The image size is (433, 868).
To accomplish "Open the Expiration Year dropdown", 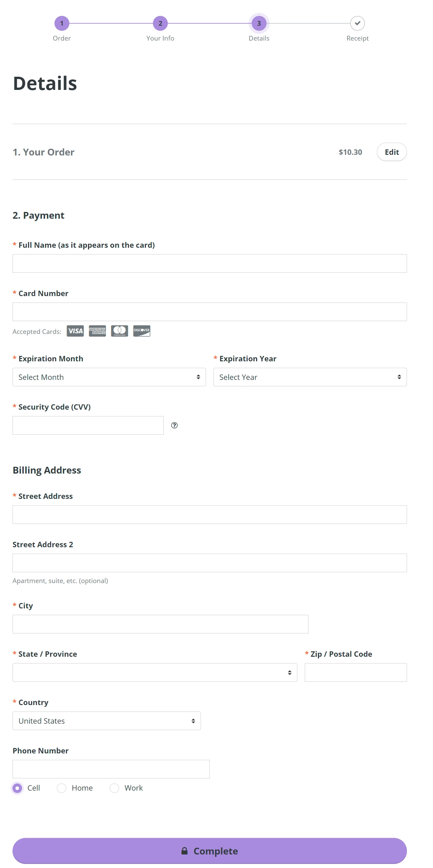I will (310, 377).
